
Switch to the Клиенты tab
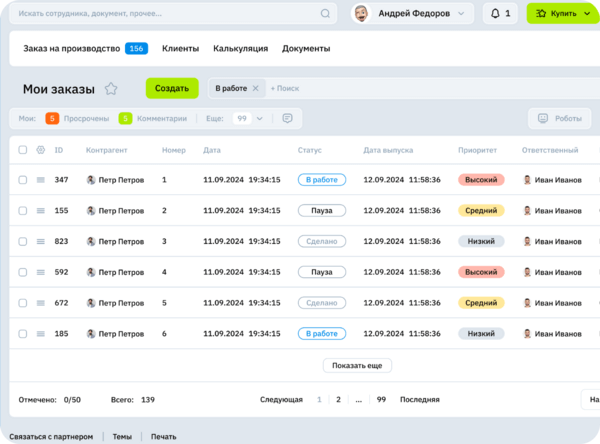pos(180,48)
